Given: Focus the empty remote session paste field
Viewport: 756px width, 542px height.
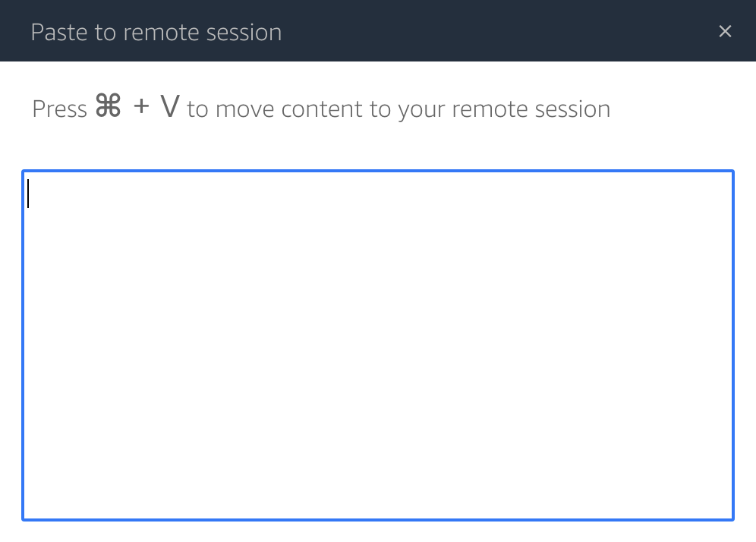Looking at the screenshot, I should click(377, 345).
